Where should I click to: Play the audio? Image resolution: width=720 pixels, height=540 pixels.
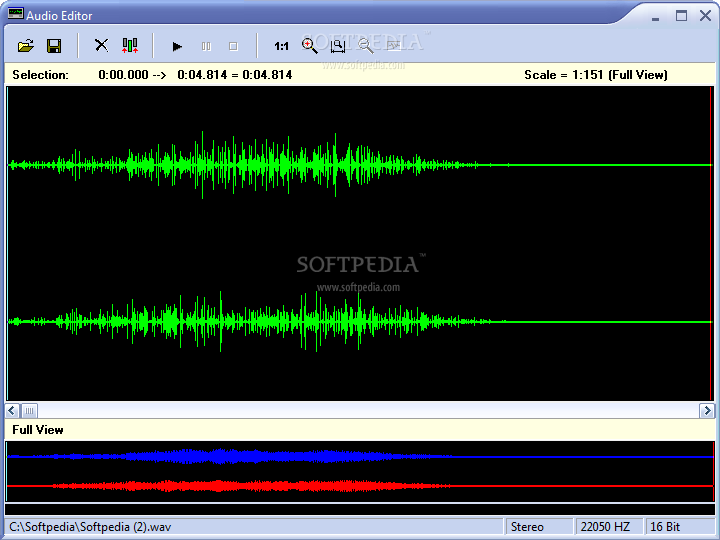click(x=177, y=46)
